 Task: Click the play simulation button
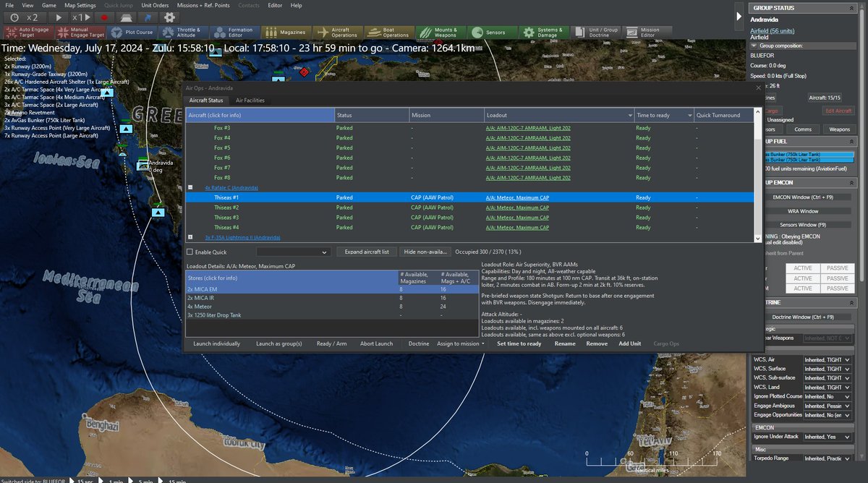click(59, 17)
